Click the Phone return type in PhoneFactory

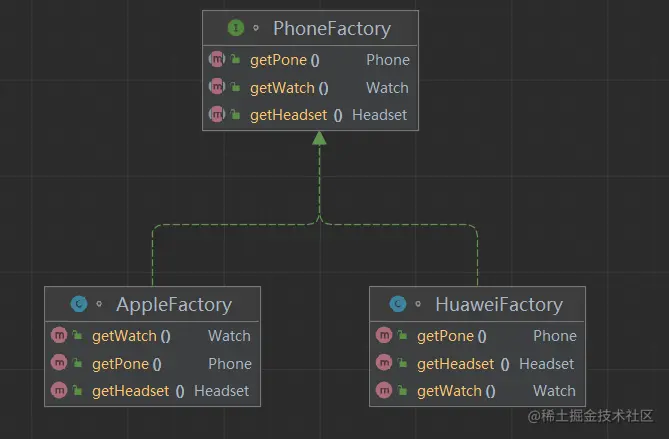pyautogui.click(x=387, y=60)
